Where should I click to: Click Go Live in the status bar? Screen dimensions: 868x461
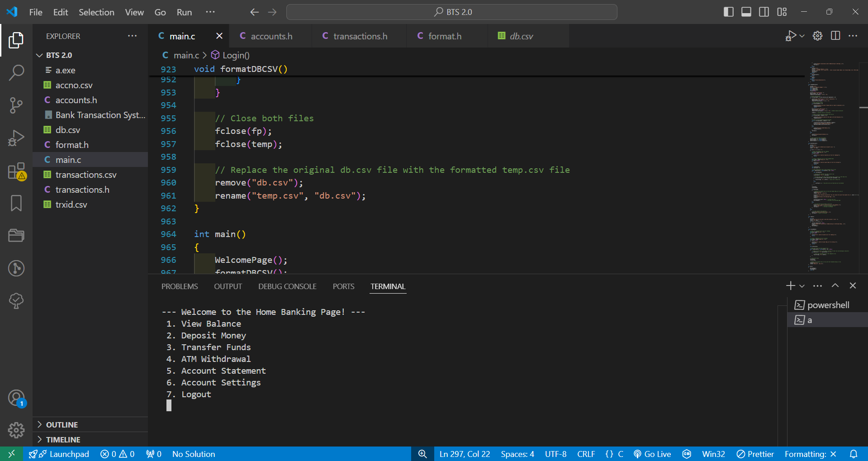click(652, 454)
